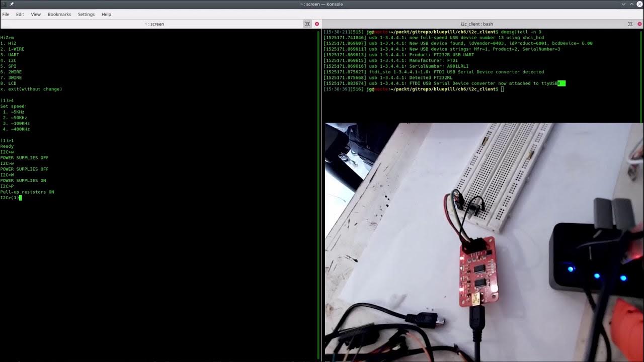Click '4. ~400KHz' speed option text
644x362 pixels.
(x=16, y=129)
